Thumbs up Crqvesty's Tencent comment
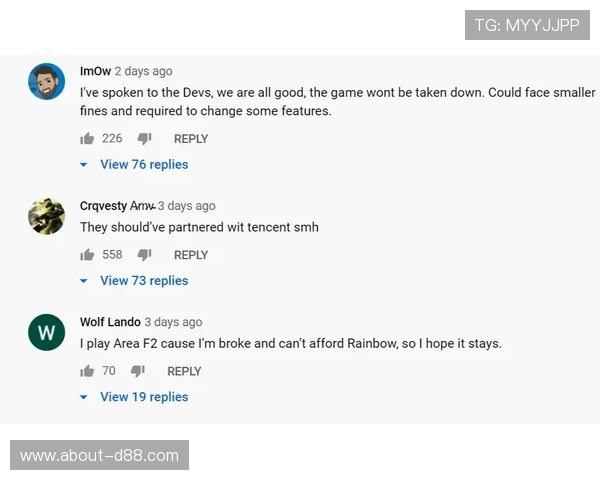The height and width of the screenshot is (480, 600). point(87,255)
